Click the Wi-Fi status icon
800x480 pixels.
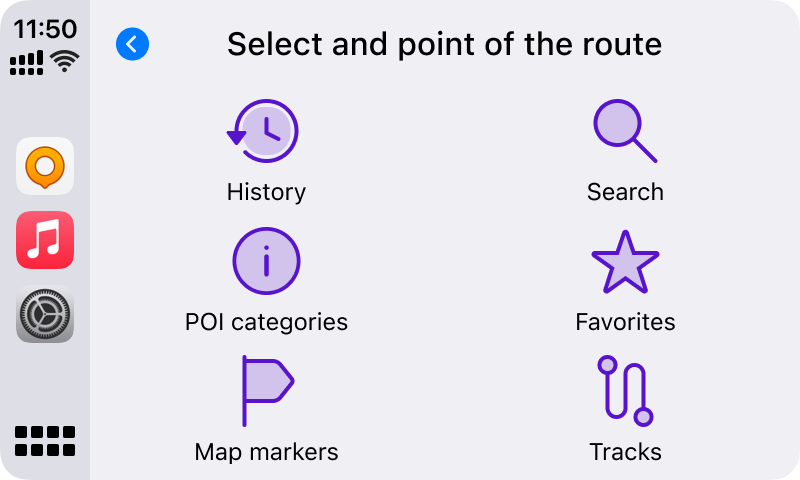66,61
